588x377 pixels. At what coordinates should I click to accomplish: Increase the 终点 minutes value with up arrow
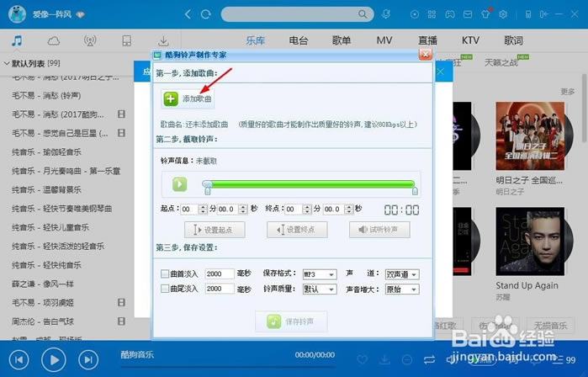click(307, 207)
